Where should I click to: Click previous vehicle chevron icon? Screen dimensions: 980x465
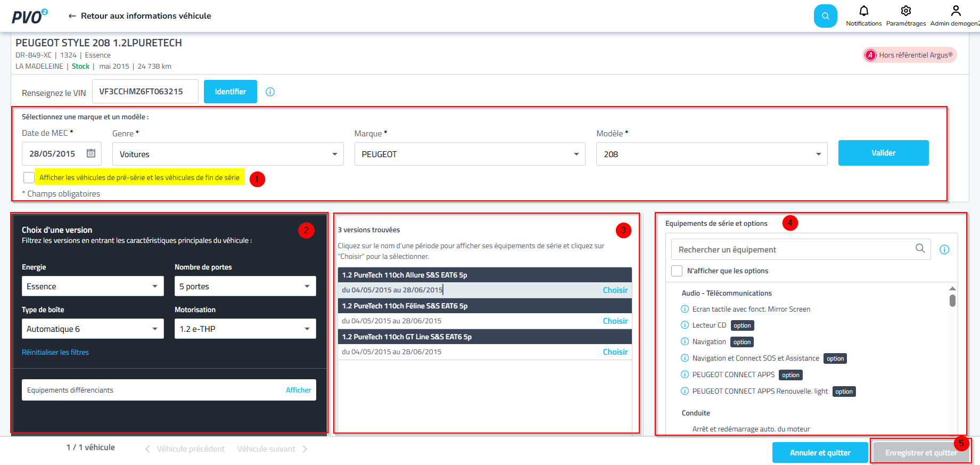click(147, 449)
